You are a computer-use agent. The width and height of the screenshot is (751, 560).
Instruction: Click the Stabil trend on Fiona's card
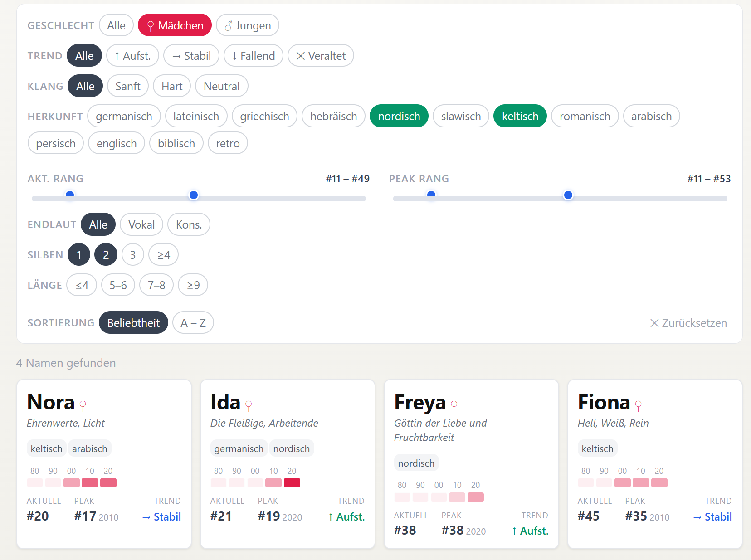(712, 517)
